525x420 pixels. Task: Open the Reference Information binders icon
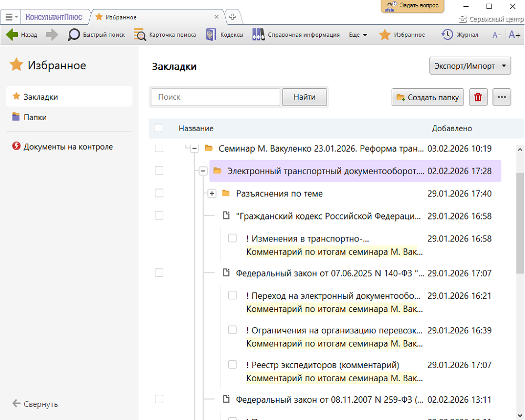coord(258,35)
